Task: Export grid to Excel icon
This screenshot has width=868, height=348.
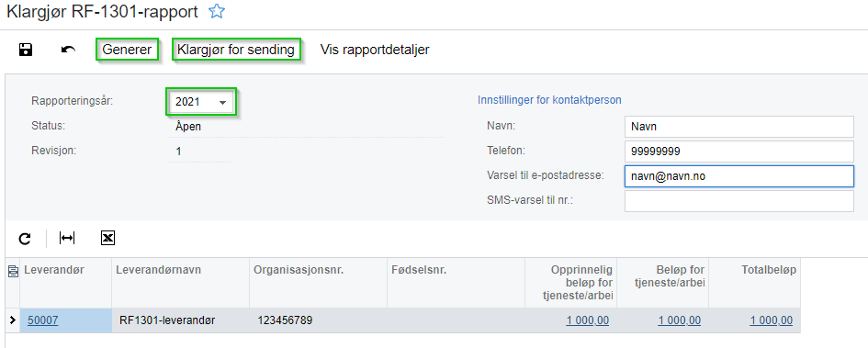Action: (x=107, y=238)
